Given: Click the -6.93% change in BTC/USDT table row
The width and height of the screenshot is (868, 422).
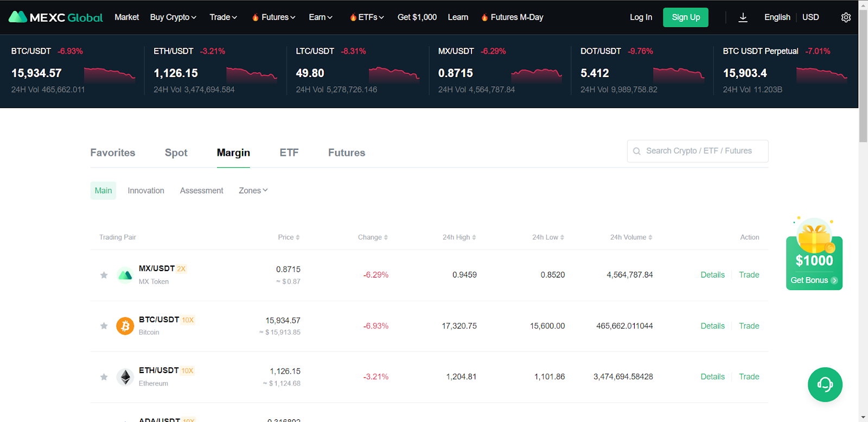Looking at the screenshot, I should point(376,326).
